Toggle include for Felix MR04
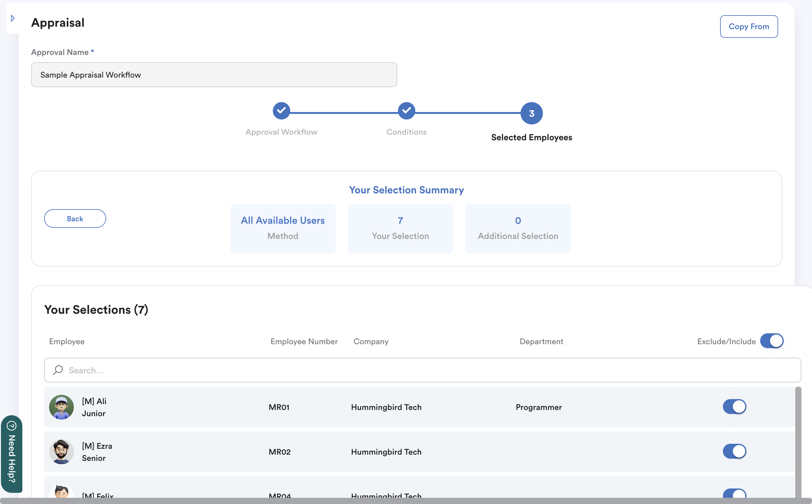 pos(734,494)
